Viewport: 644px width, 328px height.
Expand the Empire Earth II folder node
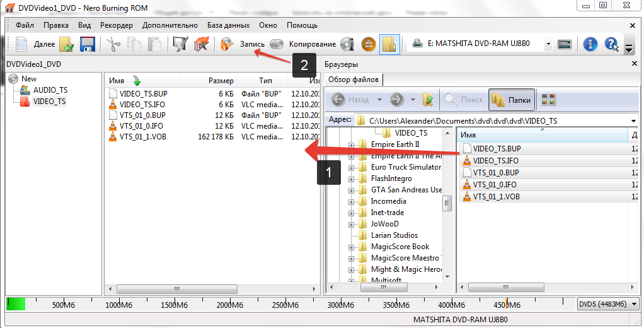pyautogui.click(x=351, y=145)
